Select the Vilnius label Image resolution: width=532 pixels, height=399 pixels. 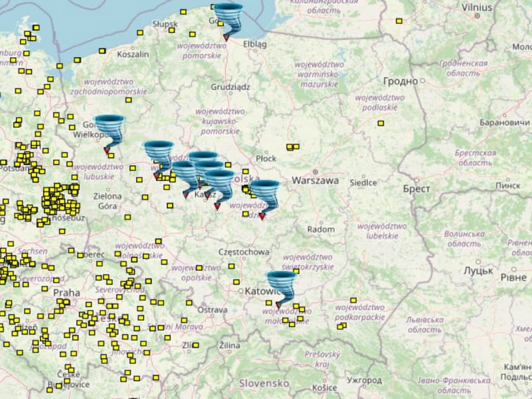[x=477, y=7]
